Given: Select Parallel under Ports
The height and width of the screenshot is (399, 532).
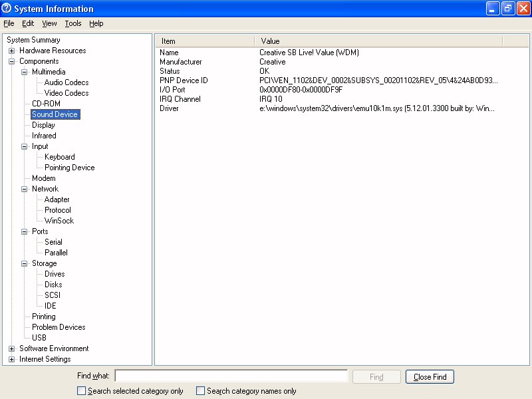Looking at the screenshot, I should pyautogui.click(x=56, y=253).
